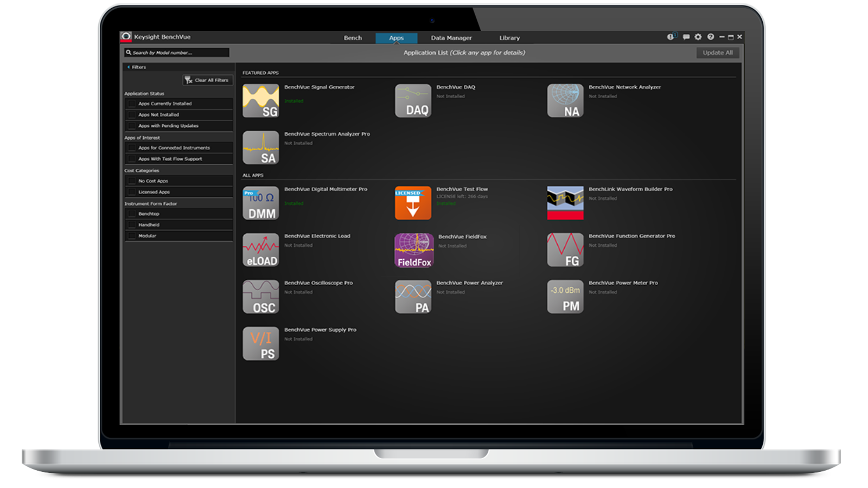Select the FieldFox app icon
868x488 pixels.
pyautogui.click(x=414, y=251)
